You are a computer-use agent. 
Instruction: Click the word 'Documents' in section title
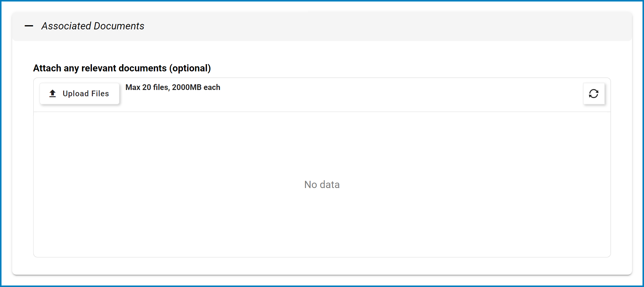119,26
